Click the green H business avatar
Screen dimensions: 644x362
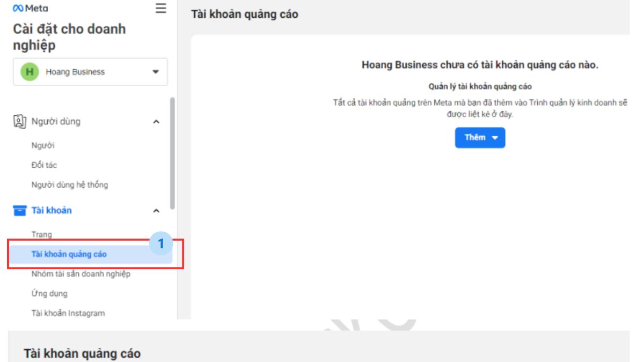pos(30,72)
